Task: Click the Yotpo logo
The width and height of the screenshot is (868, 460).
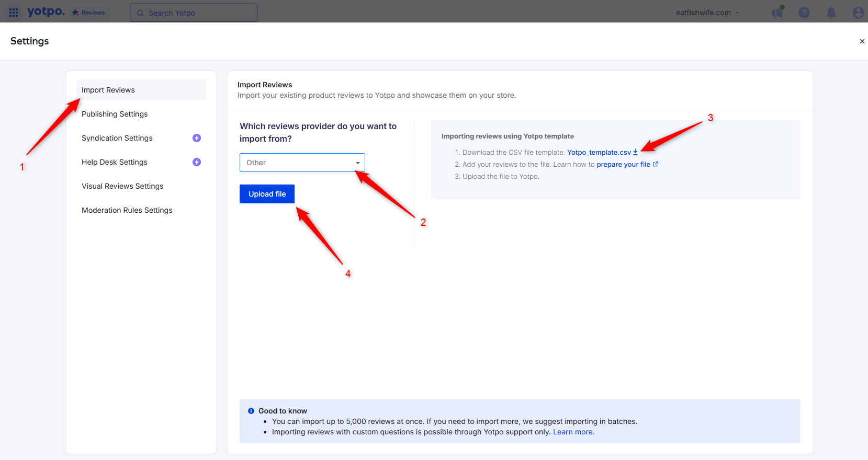Action: coord(46,11)
